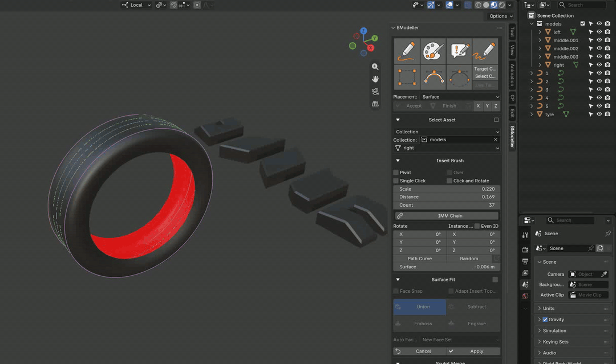This screenshot has height=364, width=616.
Task: Open the Tool properties tab in Properties editor
Action: (525, 235)
